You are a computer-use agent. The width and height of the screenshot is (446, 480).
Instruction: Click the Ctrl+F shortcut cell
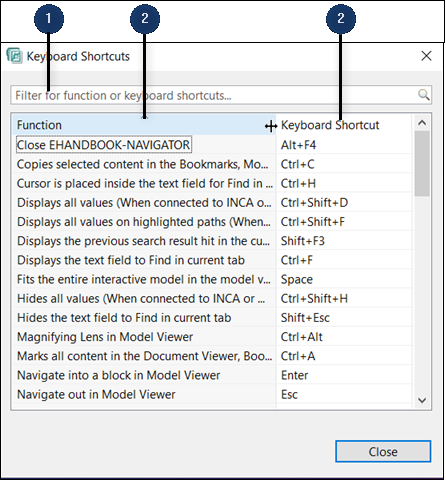(x=345, y=260)
